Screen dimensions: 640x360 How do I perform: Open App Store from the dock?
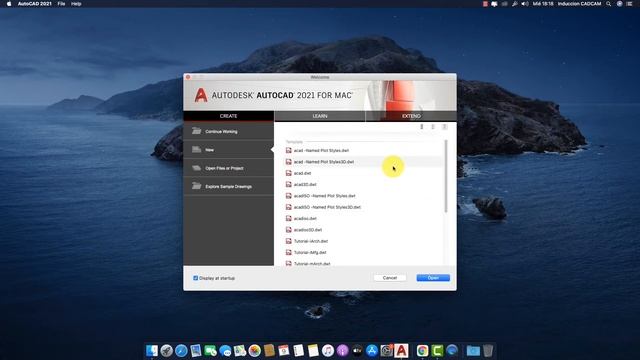(372, 350)
